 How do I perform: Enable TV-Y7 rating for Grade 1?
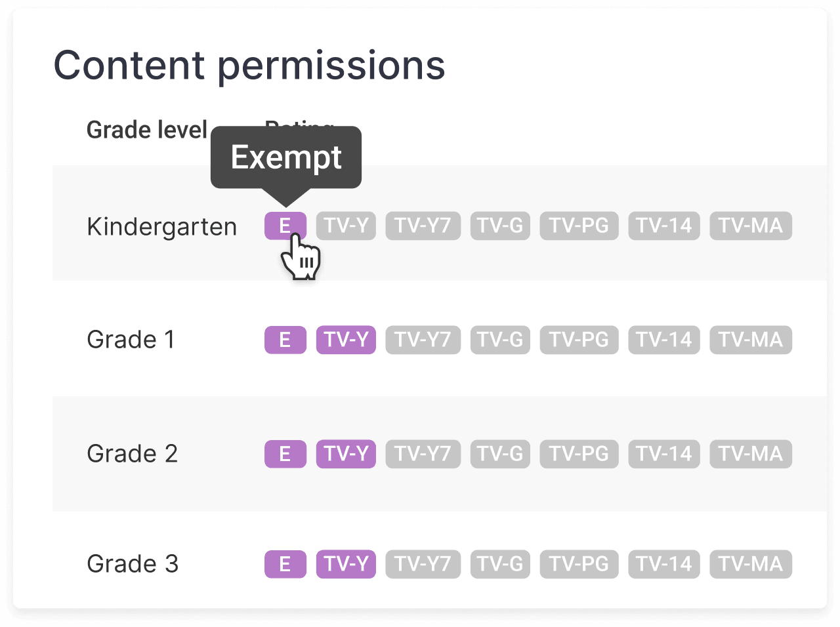coord(423,340)
